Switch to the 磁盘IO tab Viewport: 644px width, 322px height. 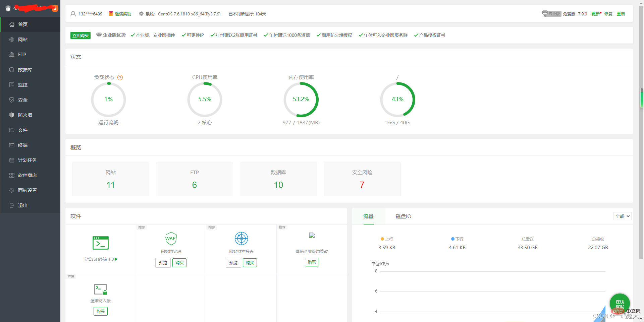(404, 216)
